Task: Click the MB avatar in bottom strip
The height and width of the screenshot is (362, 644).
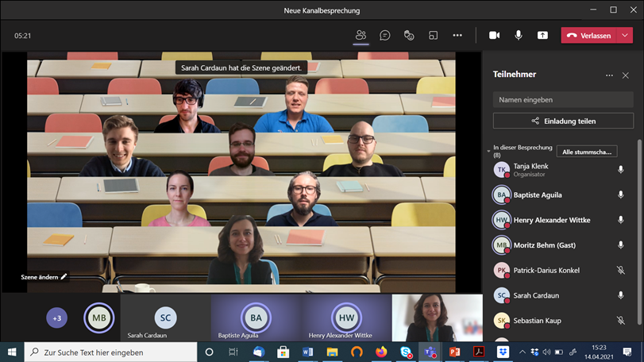Action: tap(99, 318)
